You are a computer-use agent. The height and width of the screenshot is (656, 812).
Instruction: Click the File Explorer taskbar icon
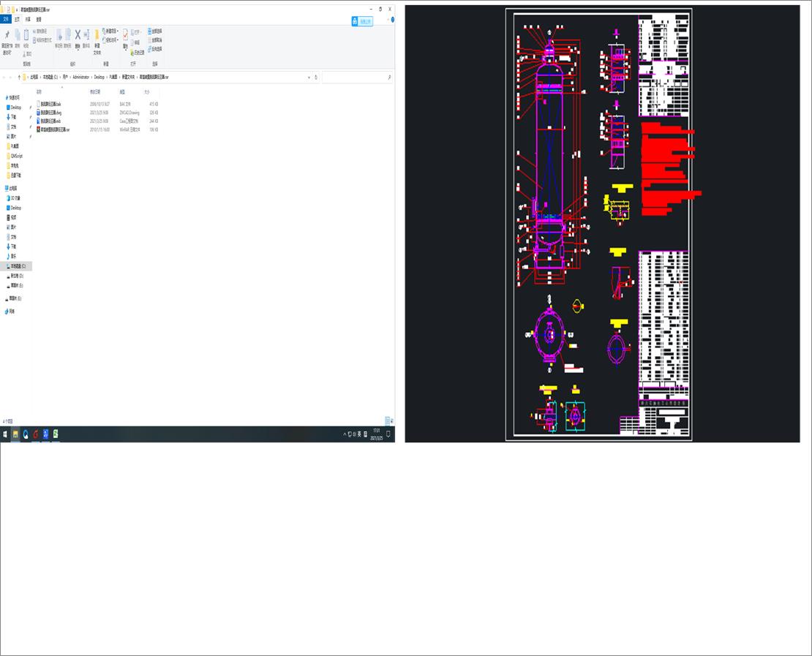[x=15, y=434]
